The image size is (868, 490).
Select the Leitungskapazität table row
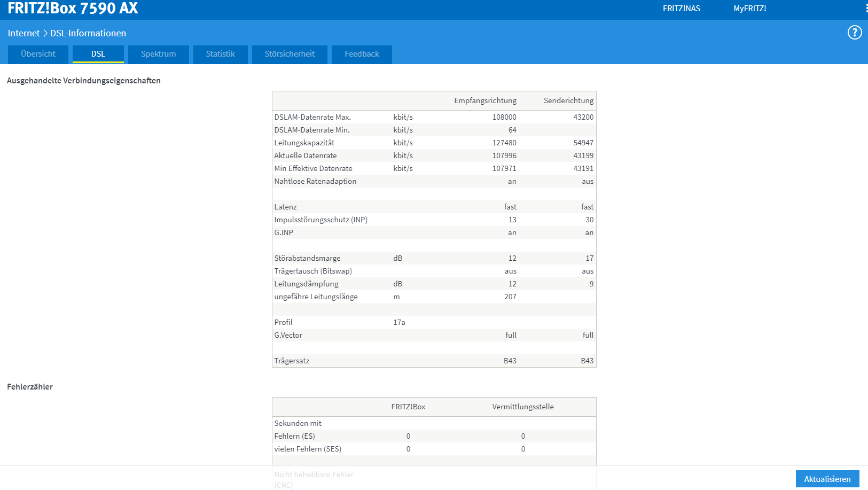tap(434, 143)
